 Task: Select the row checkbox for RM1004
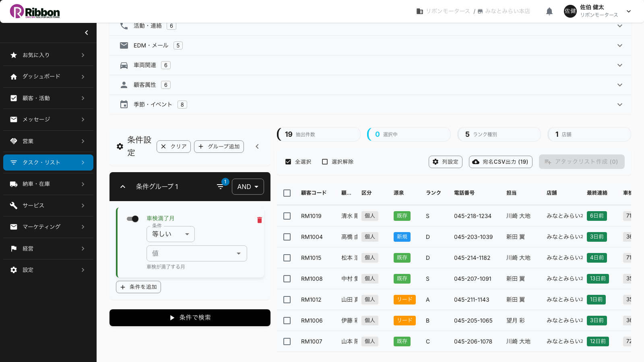click(287, 237)
